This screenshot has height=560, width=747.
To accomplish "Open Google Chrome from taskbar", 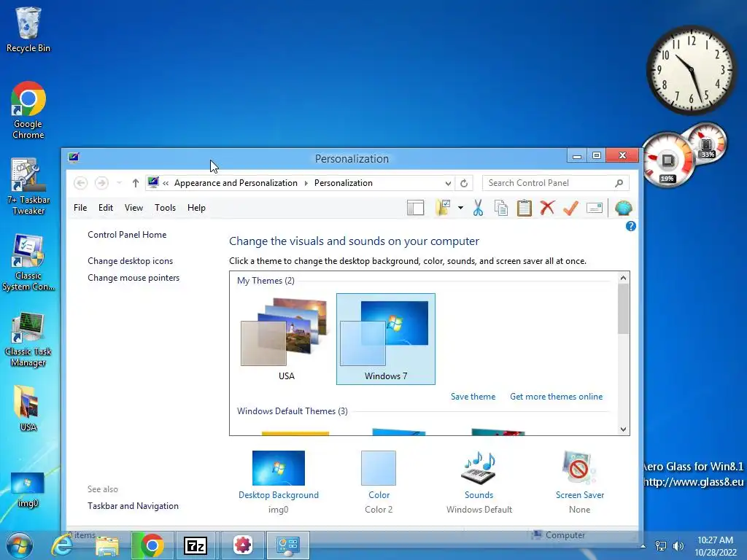I will (152, 545).
